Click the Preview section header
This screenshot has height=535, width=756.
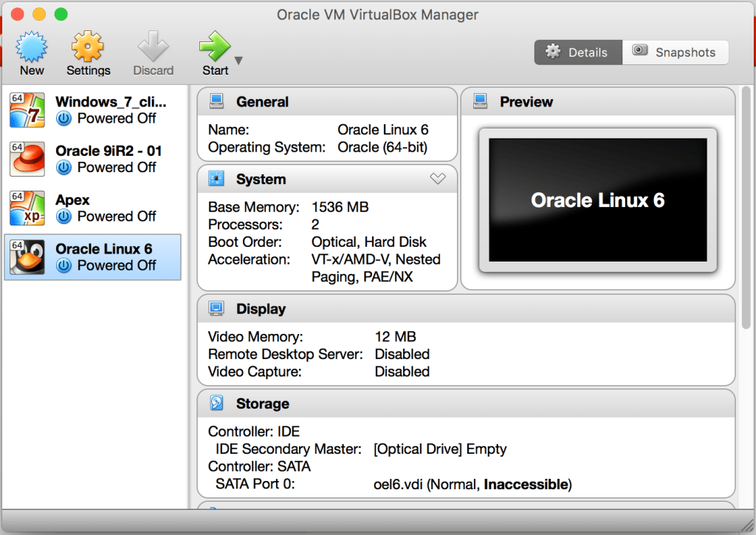[x=598, y=101]
